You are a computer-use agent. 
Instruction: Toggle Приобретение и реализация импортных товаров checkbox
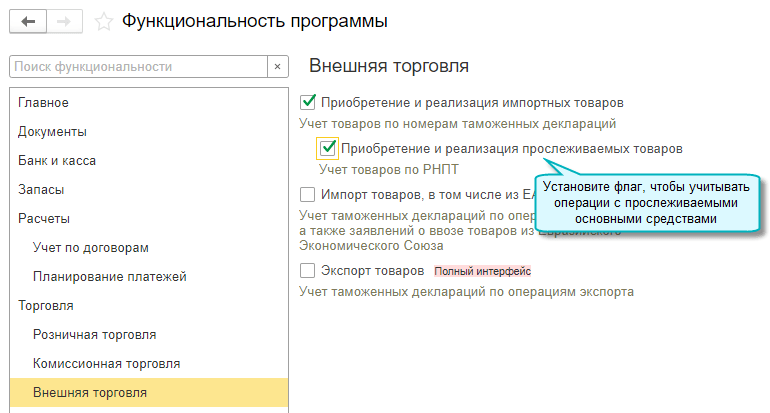click(308, 102)
